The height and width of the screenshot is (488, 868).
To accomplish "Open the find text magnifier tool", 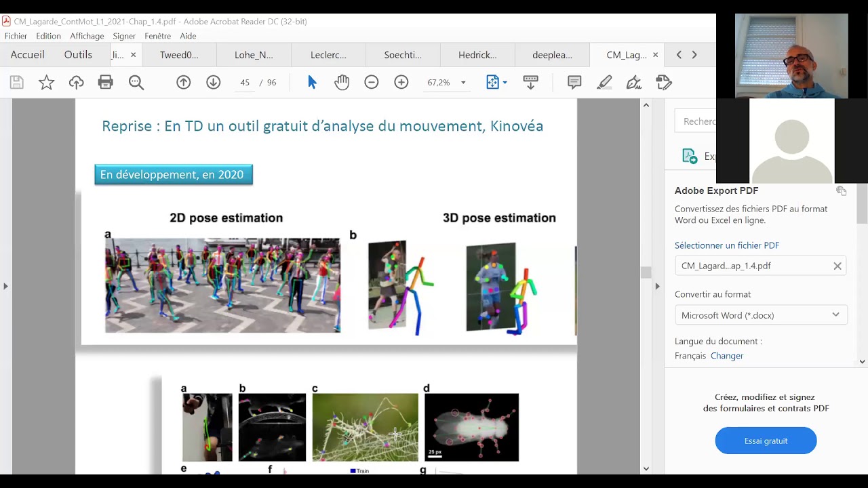I will coord(136,83).
